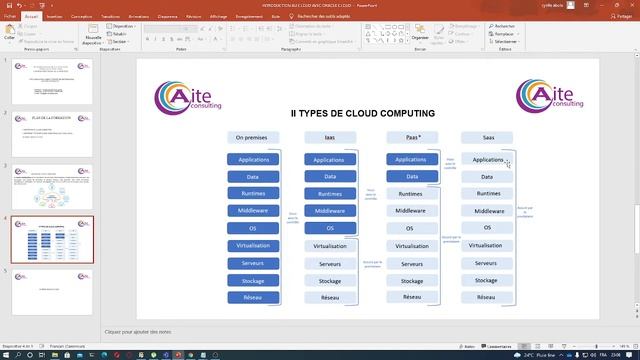Open Commentaires from status bar
This screenshot has height=360, width=640.
coord(496,346)
